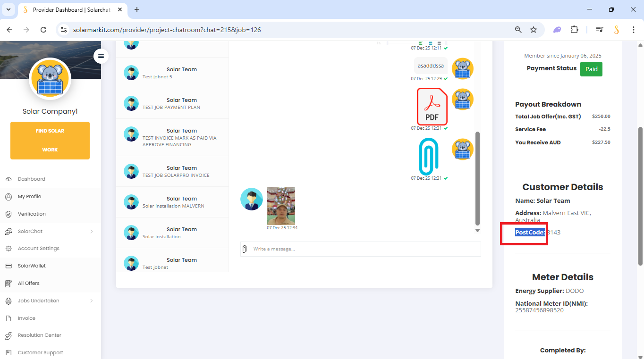Type in the Write a message field
Image resolution: width=644 pixels, height=359 pixels.
(x=364, y=249)
